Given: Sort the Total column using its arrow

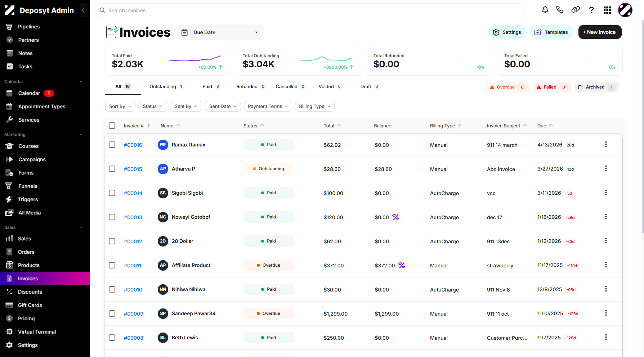Looking at the screenshot, I should click(339, 126).
